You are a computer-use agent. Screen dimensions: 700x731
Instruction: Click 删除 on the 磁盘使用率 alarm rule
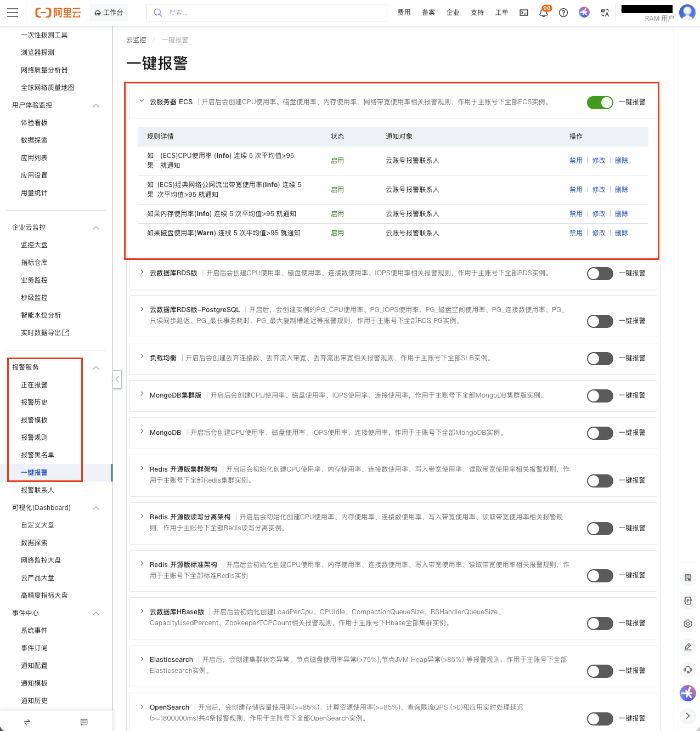click(x=622, y=233)
